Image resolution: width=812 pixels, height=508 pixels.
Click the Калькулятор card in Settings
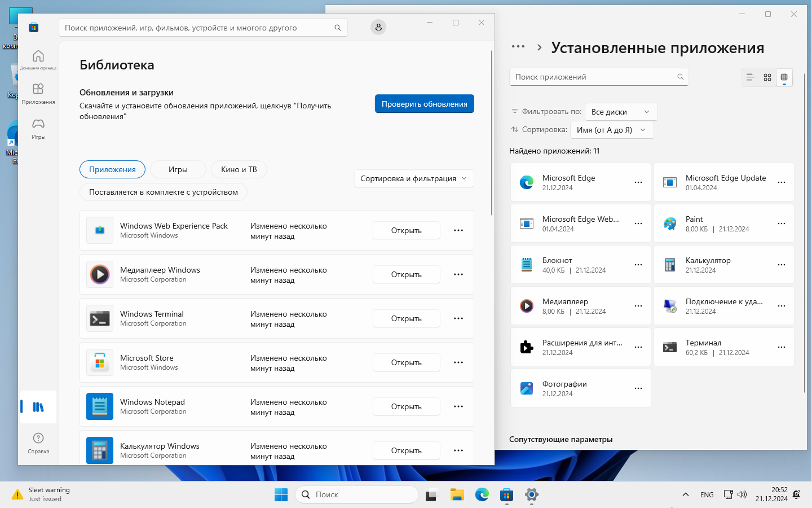click(724, 265)
